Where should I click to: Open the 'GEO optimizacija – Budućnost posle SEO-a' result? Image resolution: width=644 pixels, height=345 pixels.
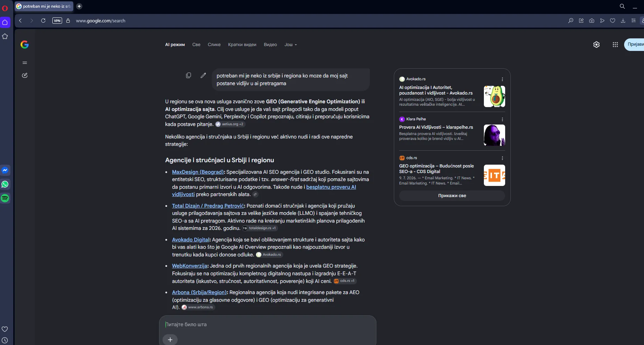click(x=436, y=169)
